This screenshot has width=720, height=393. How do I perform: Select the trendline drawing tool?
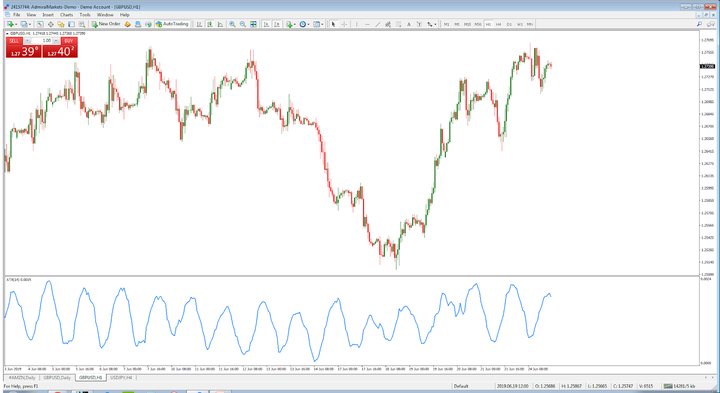tap(377, 24)
